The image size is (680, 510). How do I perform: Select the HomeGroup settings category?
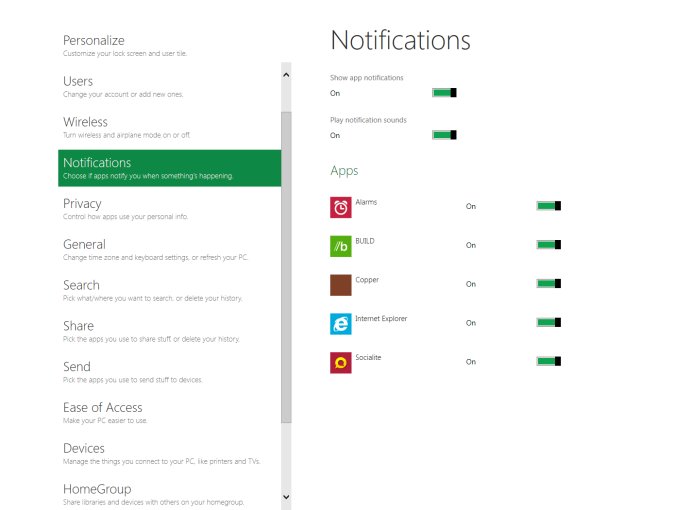pos(170,494)
